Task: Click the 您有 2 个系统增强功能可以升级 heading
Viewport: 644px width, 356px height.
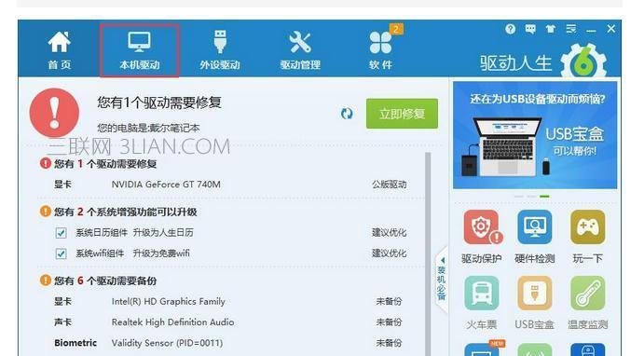Action: (x=125, y=212)
